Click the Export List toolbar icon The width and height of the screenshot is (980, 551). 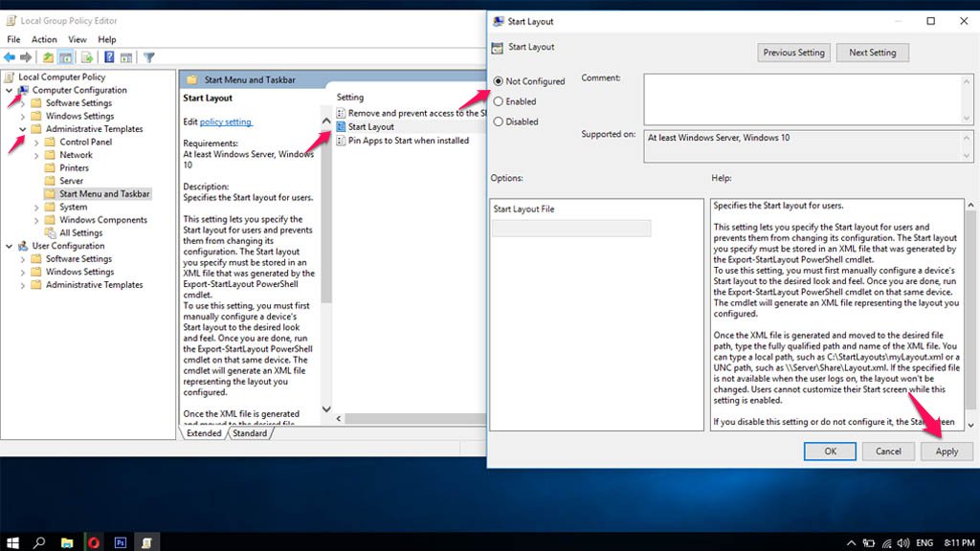click(x=87, y=57)
